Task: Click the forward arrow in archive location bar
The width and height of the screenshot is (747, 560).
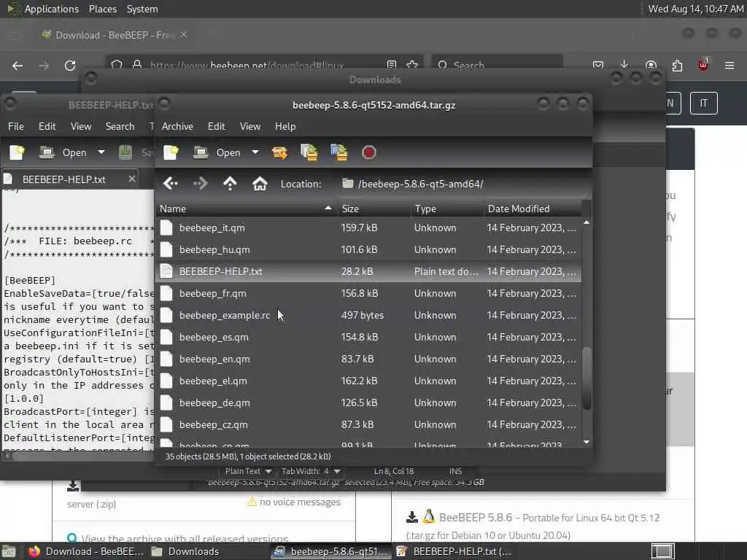Action: coord(201,184)
